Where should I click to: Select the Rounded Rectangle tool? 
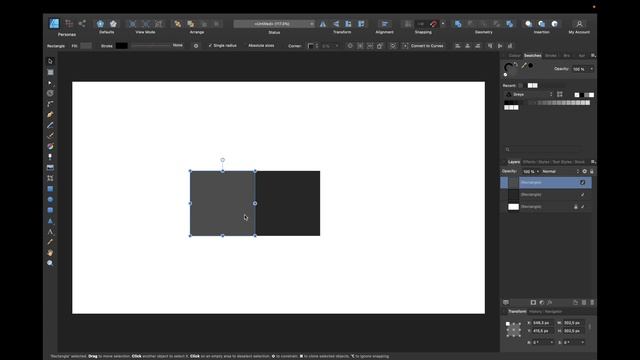51,210
